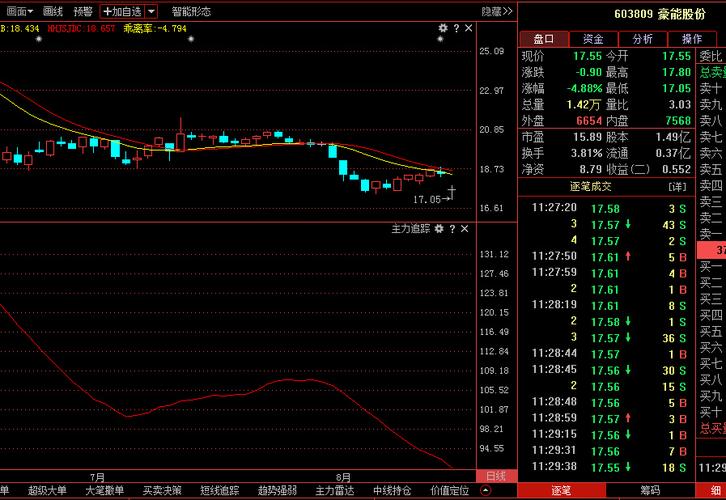Switch to the 分析 tab
The image size is (726, 500).
(x=643, y=39)
